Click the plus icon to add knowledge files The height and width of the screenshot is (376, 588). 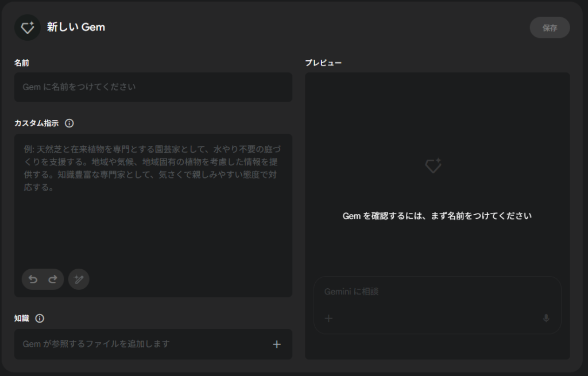[277, 344]
